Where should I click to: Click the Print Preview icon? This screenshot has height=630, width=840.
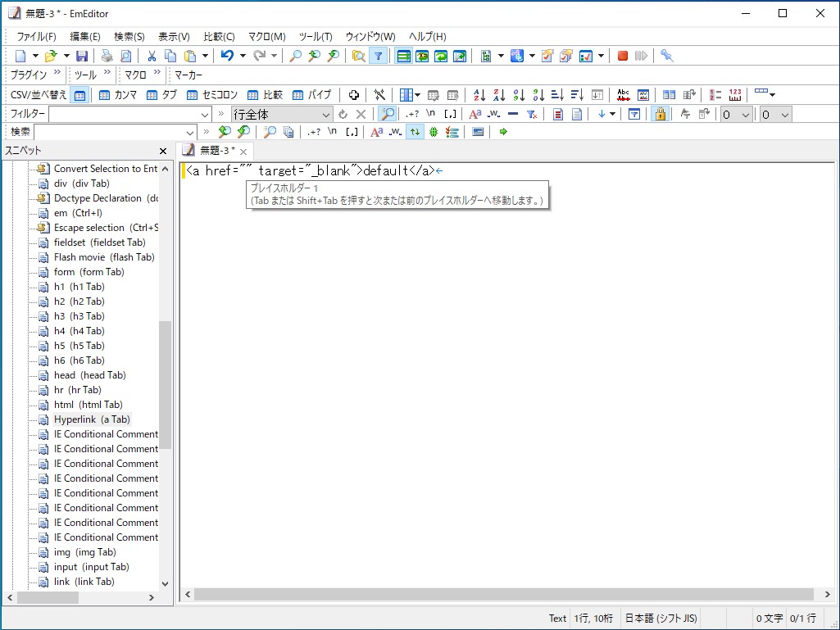click(126, 56)
